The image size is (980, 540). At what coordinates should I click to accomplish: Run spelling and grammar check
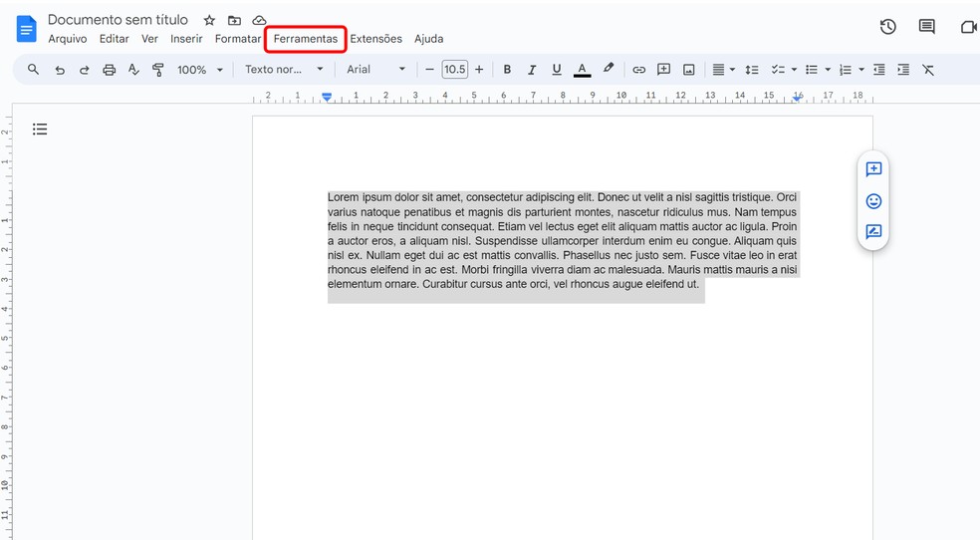(133, 70)
